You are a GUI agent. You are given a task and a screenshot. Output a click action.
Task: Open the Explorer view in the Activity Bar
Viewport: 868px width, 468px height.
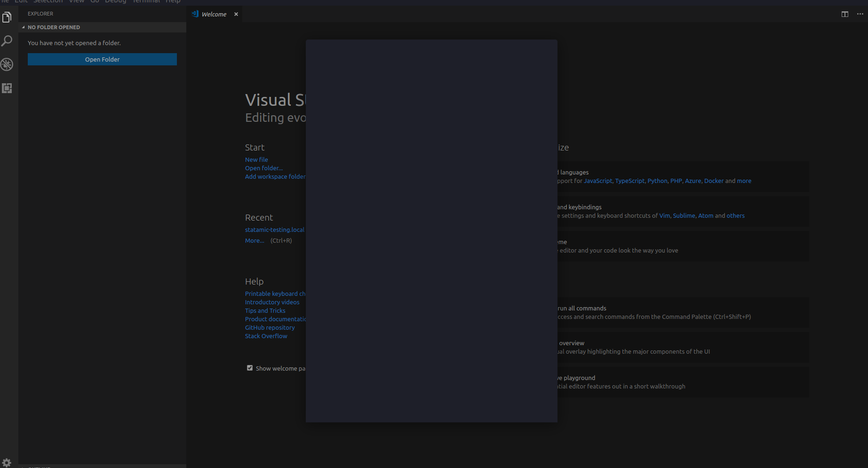click(7, 17)
